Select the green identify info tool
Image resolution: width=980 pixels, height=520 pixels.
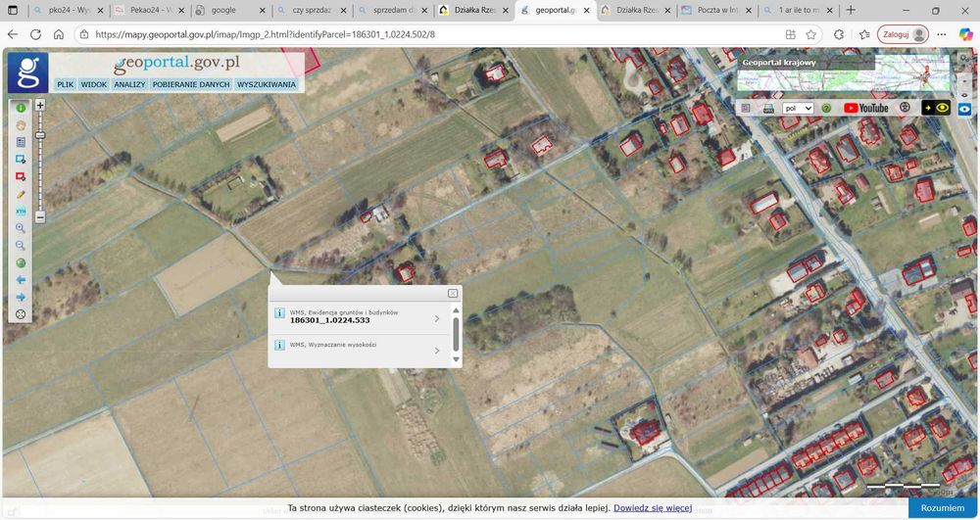(x=21, y=108)
